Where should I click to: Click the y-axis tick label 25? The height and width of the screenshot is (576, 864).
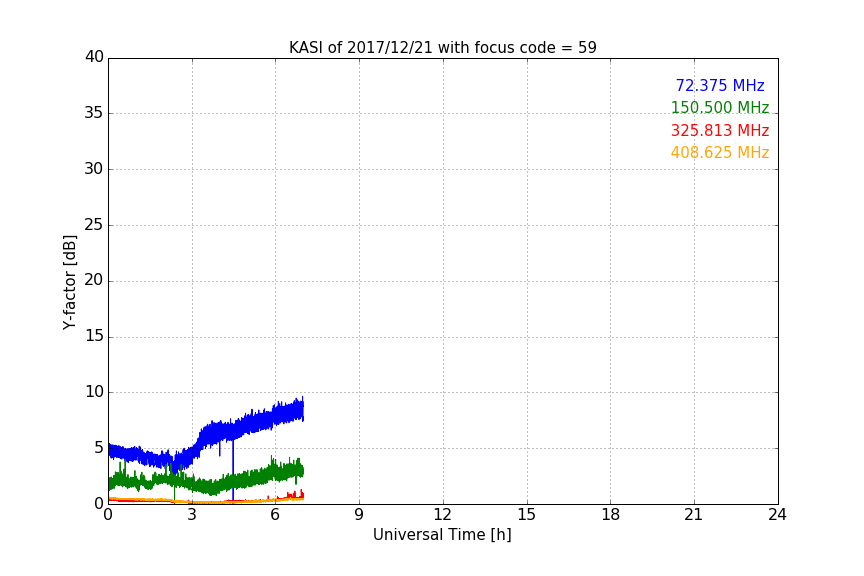94,225
